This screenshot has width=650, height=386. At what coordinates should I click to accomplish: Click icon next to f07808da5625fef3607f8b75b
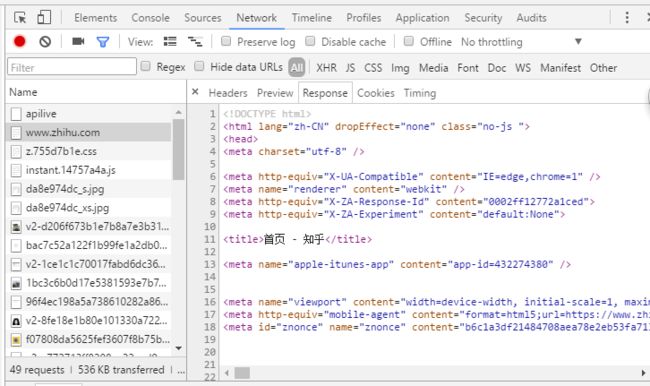point(16,340)
